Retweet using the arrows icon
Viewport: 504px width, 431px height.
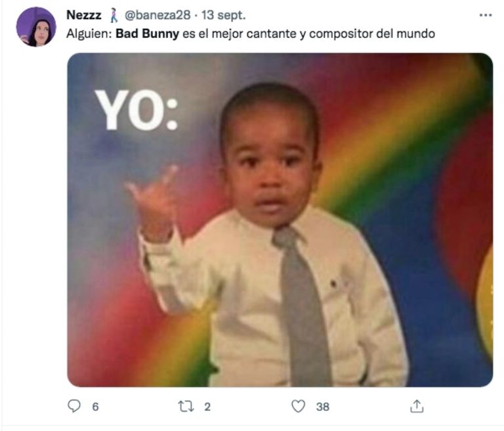(x=186, y=406)
